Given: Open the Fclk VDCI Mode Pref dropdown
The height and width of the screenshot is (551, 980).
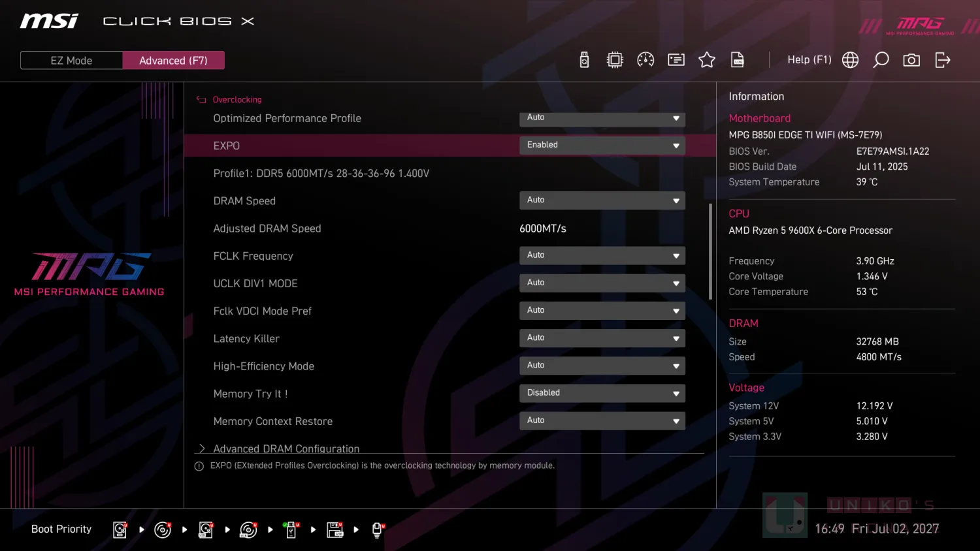Looking at the screenshot, I should pos(602,311).
